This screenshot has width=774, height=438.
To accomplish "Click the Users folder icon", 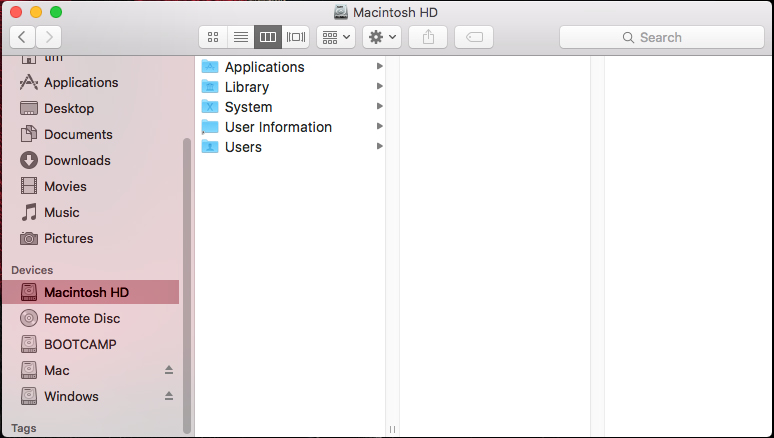I will pyautogui.click(x=210, y=146).
